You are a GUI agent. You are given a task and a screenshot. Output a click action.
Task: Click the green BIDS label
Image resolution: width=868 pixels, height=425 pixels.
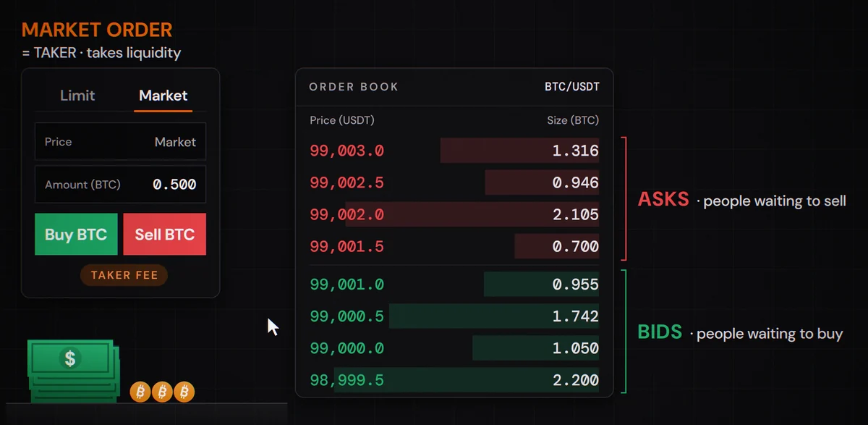[660, 332]
